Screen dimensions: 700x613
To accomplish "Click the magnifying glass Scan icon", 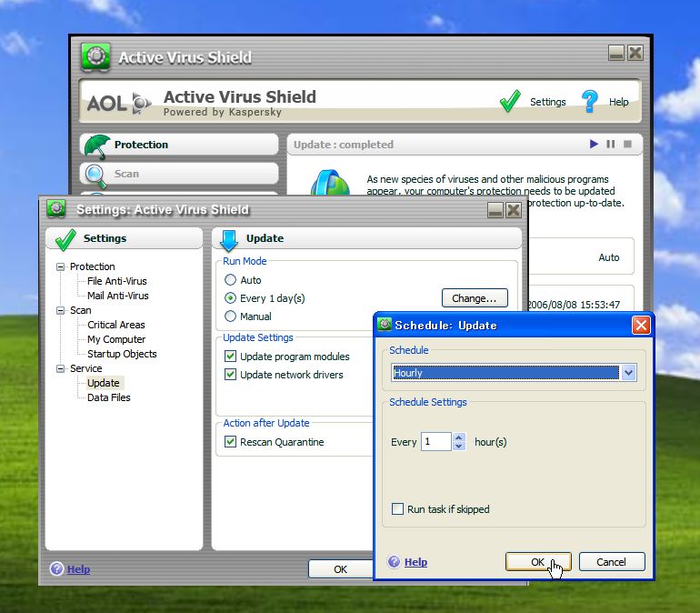I will click(95, 176).
